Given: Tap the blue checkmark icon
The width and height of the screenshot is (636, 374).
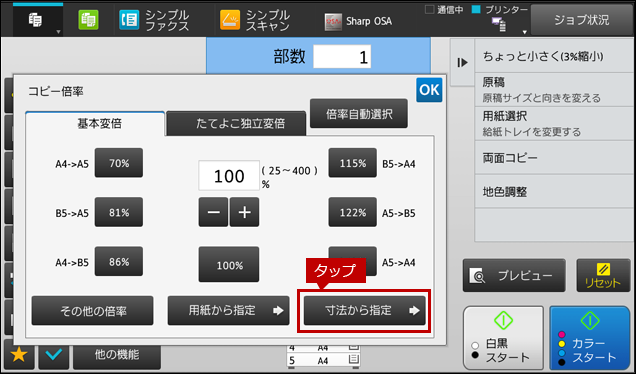Looking at the screenshot, I should 54,355.
